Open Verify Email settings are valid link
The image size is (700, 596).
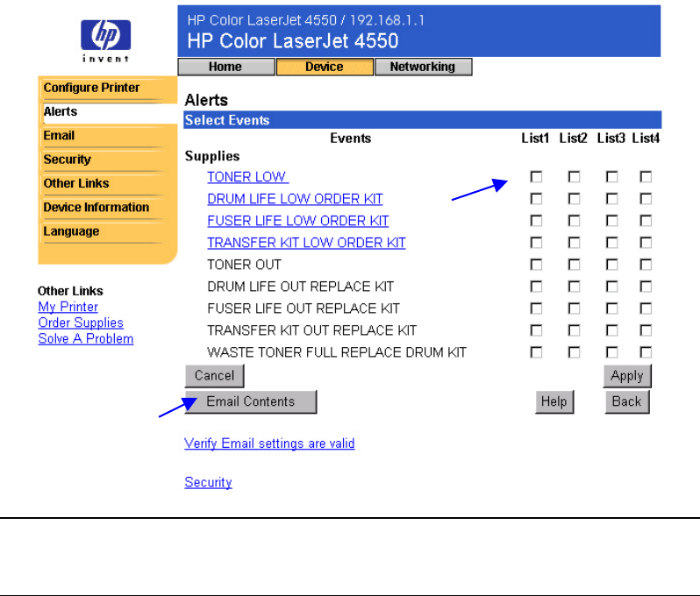[269, 443]
